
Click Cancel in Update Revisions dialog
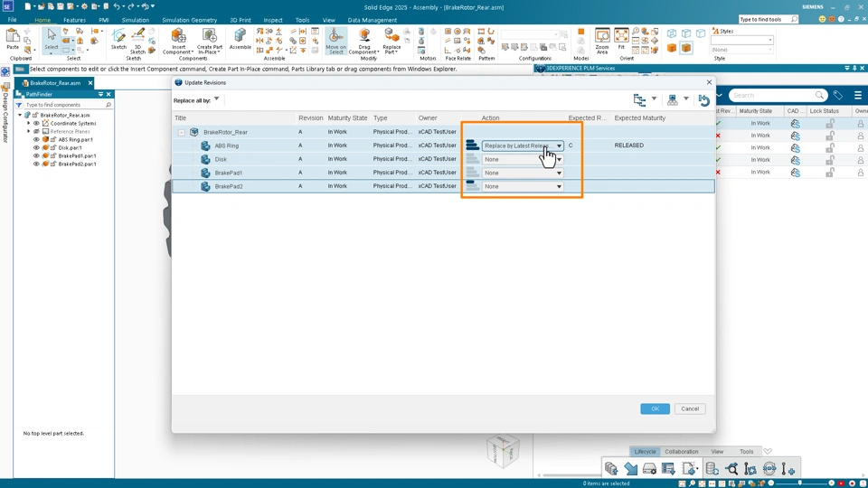click(690, 408)
